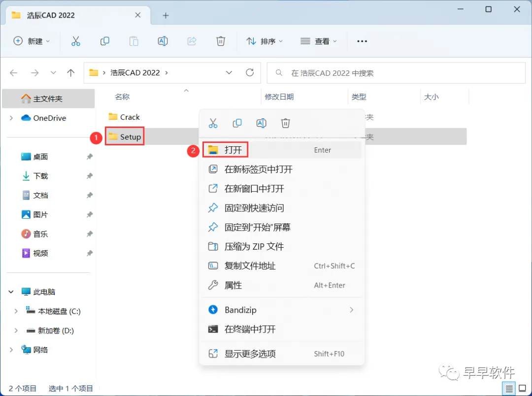This screenshot has width=532, height=396.
Task: Open the three-dots more options menu
Action: coord(362,41)
